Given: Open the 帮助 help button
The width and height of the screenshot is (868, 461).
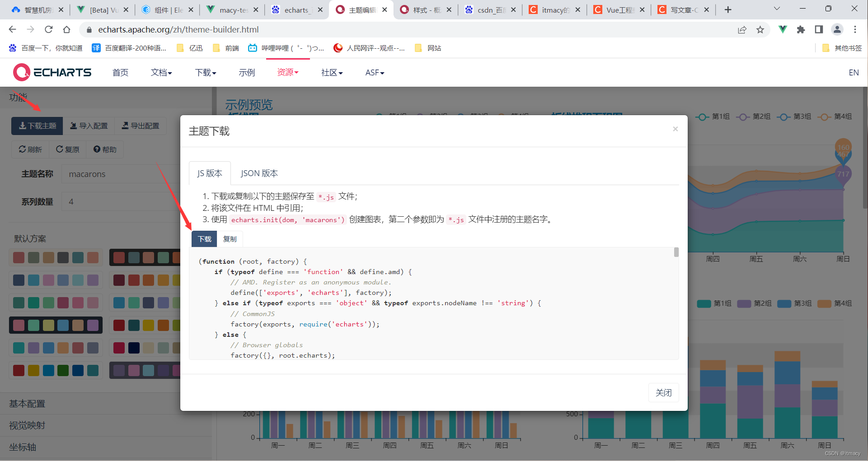Looking at the screenshot, I should pyautogui.click(x=105, y=149).
